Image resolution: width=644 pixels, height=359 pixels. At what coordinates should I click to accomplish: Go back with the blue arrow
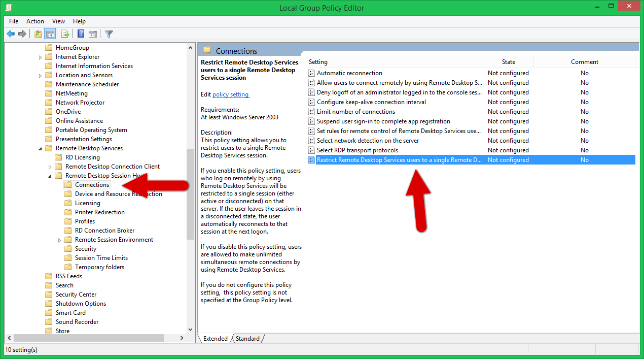point(11,34)
